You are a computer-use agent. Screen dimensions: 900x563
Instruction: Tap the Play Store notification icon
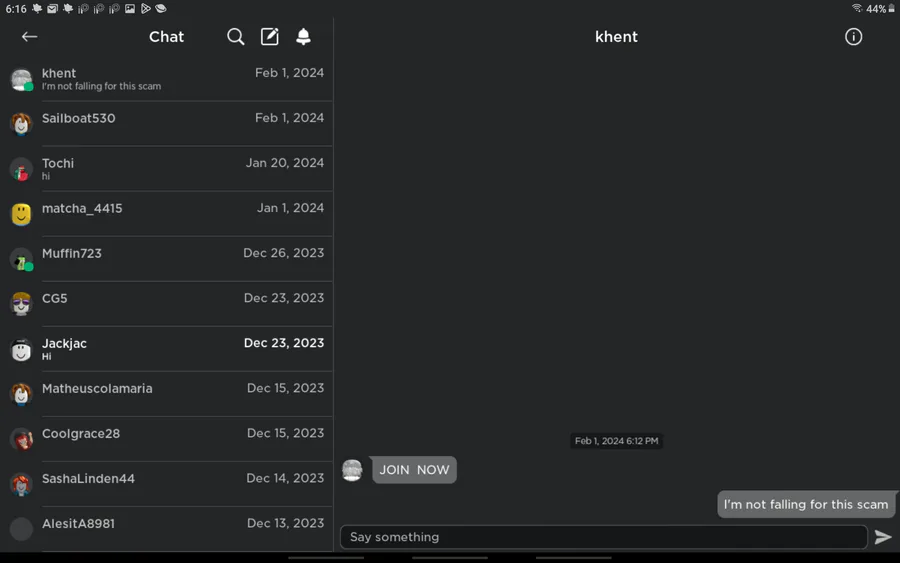tap(146, 9)
